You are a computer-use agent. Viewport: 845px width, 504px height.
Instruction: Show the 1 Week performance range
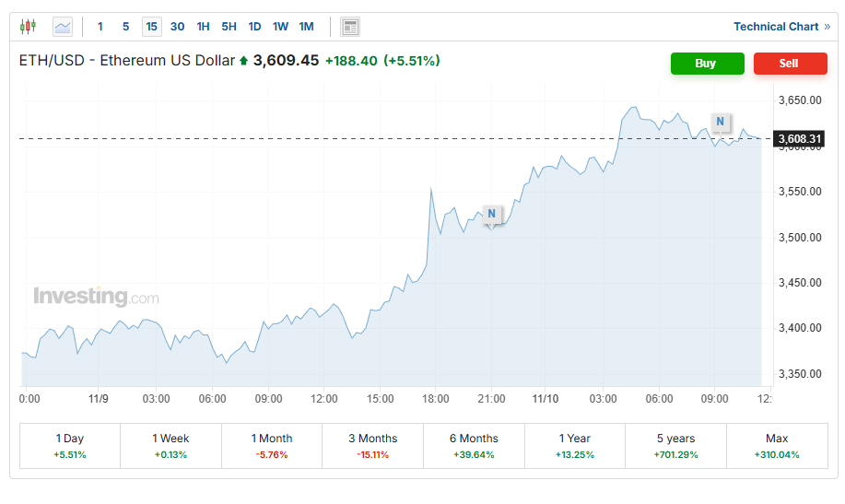[170, 446]
